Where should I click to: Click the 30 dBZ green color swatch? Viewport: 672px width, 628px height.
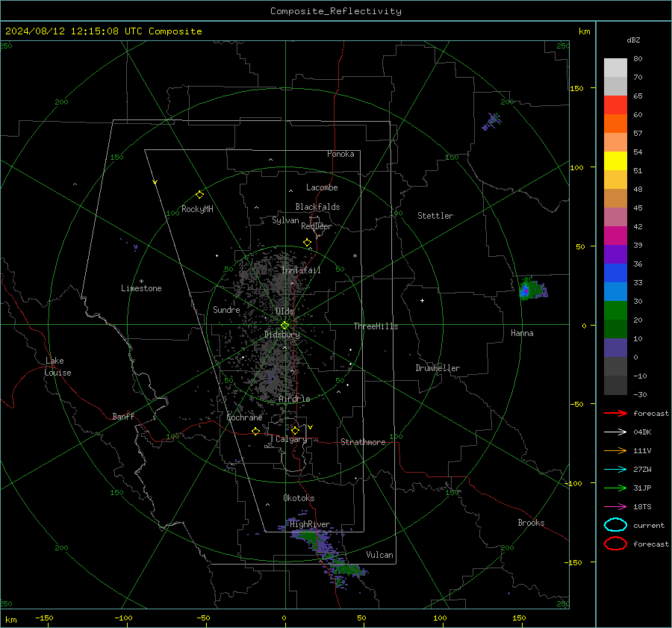point(615,310)
